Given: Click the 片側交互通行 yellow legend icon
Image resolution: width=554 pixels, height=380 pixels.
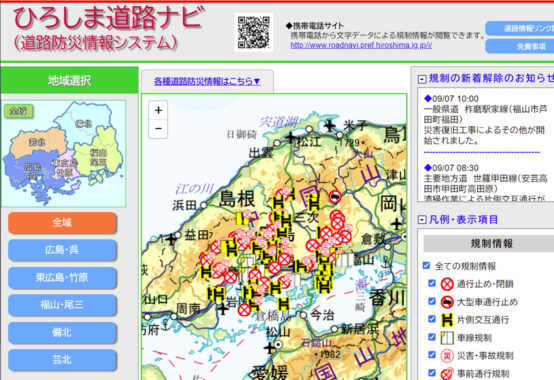Looking at the screenshot, I should (447, 320).
